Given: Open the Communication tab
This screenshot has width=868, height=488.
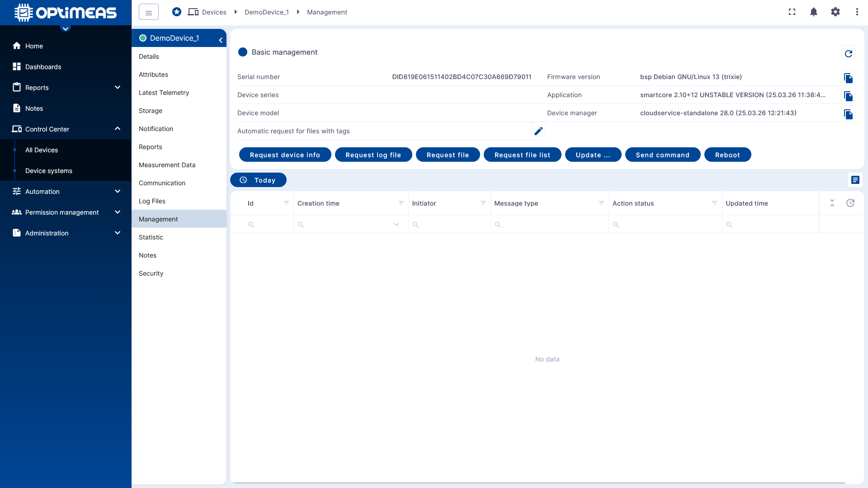Looking at the screenshot, I should (179, 183).
